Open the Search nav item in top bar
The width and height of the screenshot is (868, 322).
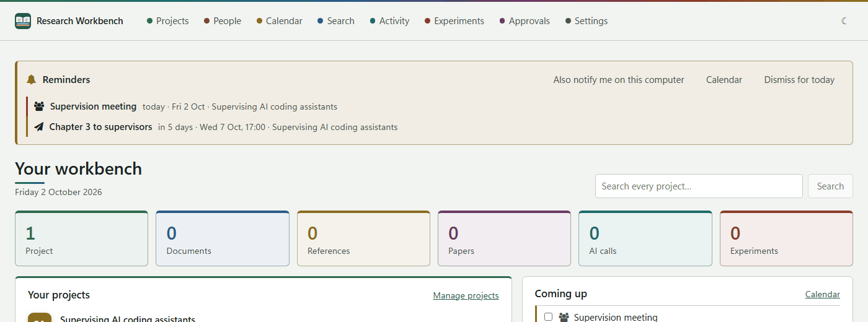point(335,21)
